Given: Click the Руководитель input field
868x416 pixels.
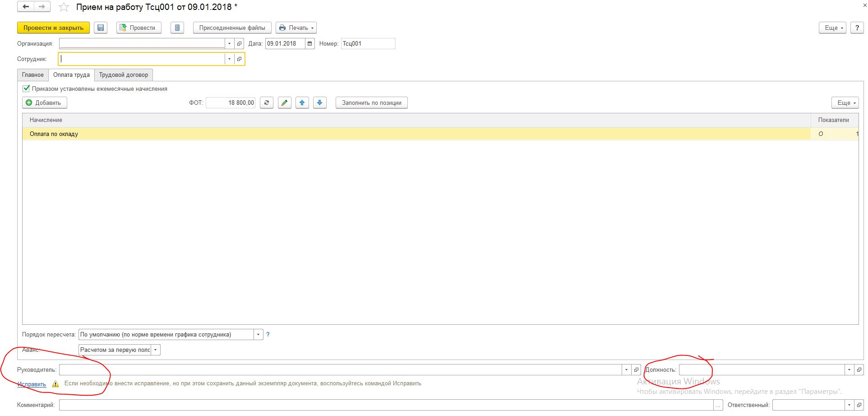Looking at the screenshot, I should 340,369.
